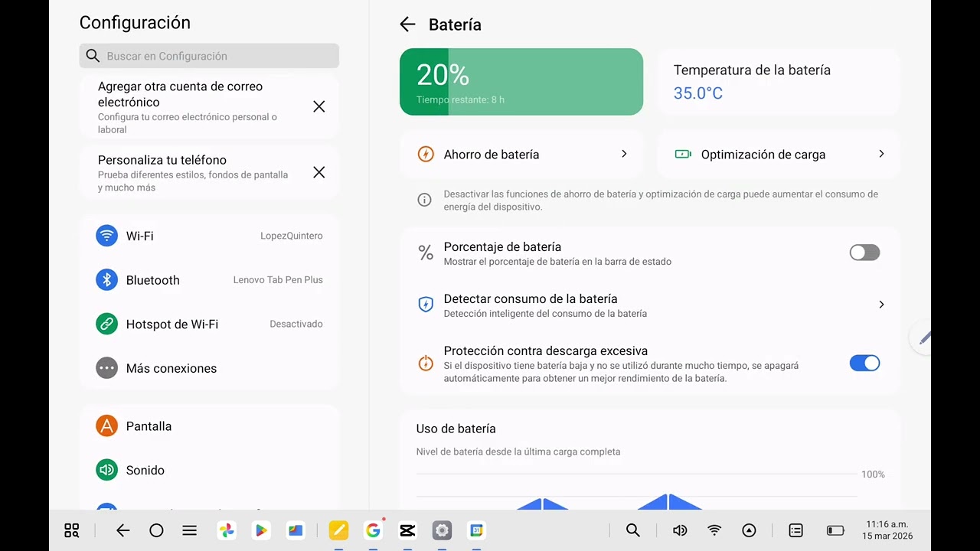The width and height of the screenshot is (980, 551).
Task: Open the Files app in the taskbar
Action: coord(296,530)
